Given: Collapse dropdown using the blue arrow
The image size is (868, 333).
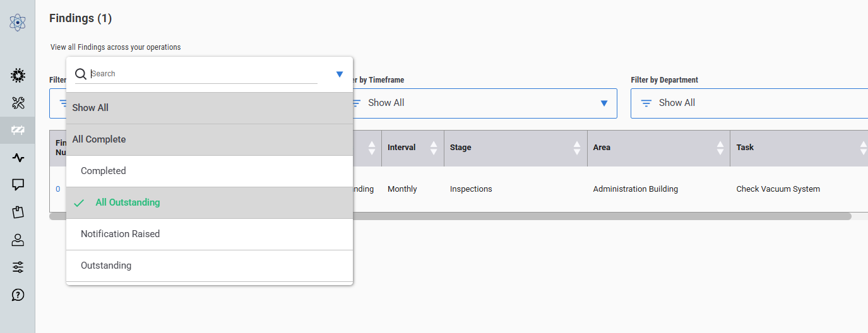Looking at the screenshot, I should 340,74.
